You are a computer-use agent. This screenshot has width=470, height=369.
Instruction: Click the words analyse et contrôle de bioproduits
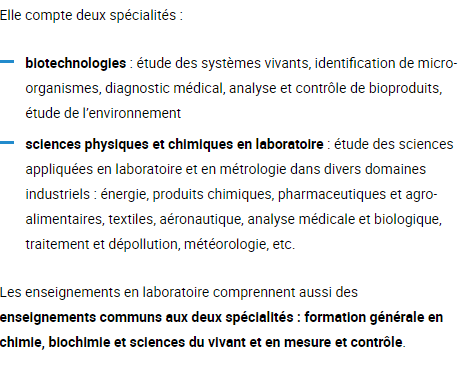[335, 89]
